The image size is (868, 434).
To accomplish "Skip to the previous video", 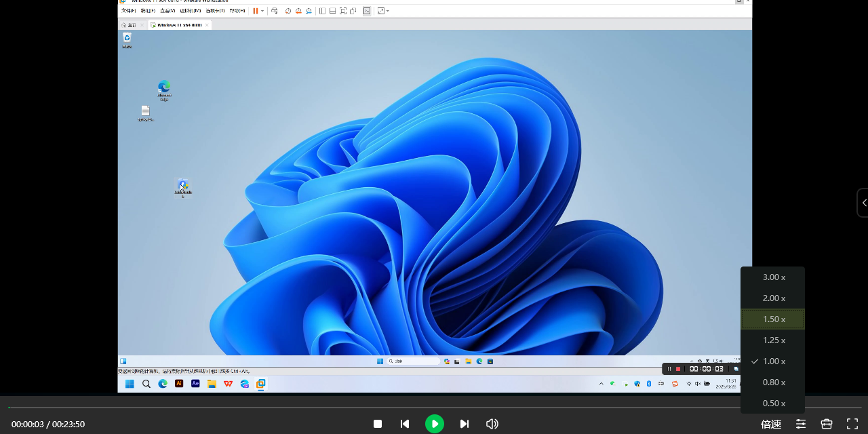I will (x=405, y=424).
